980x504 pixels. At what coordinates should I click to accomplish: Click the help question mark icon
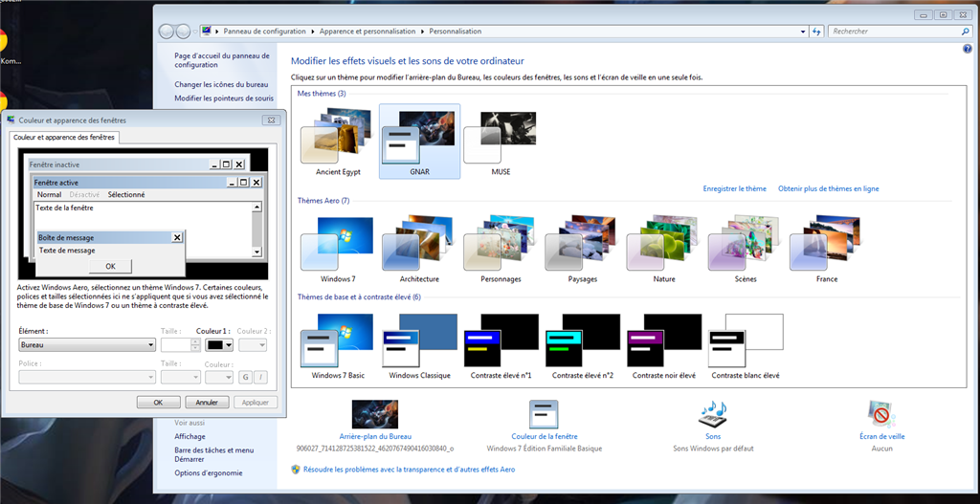967,49
